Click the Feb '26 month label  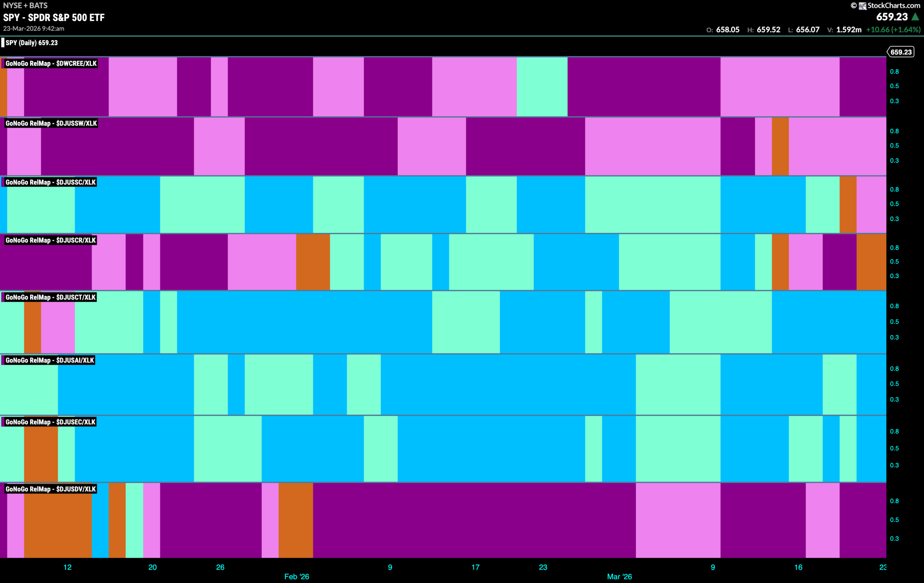pos(297,577)
